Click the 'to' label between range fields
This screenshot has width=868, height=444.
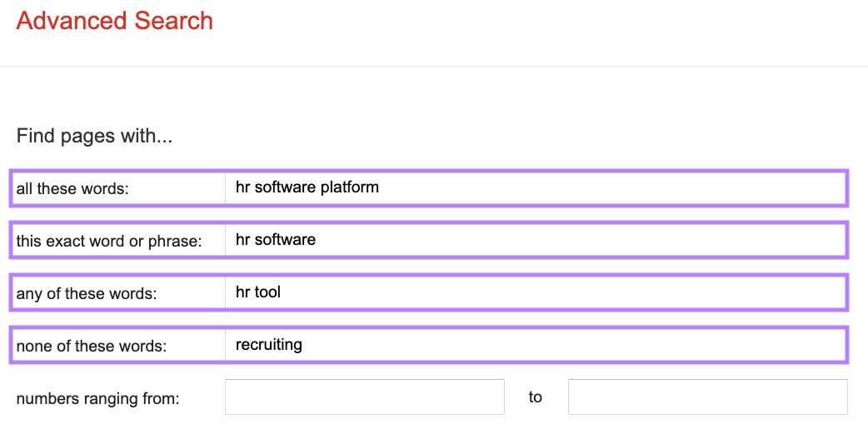(535, 397)
